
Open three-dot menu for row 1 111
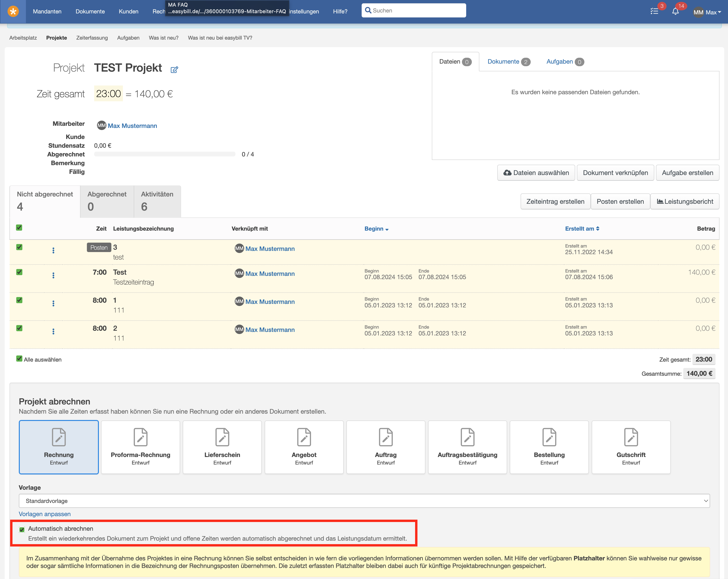pos(53,303)
